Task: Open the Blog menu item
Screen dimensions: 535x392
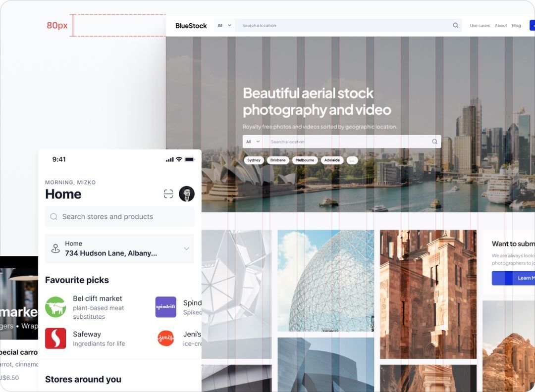Action: [x=516, y=25]
